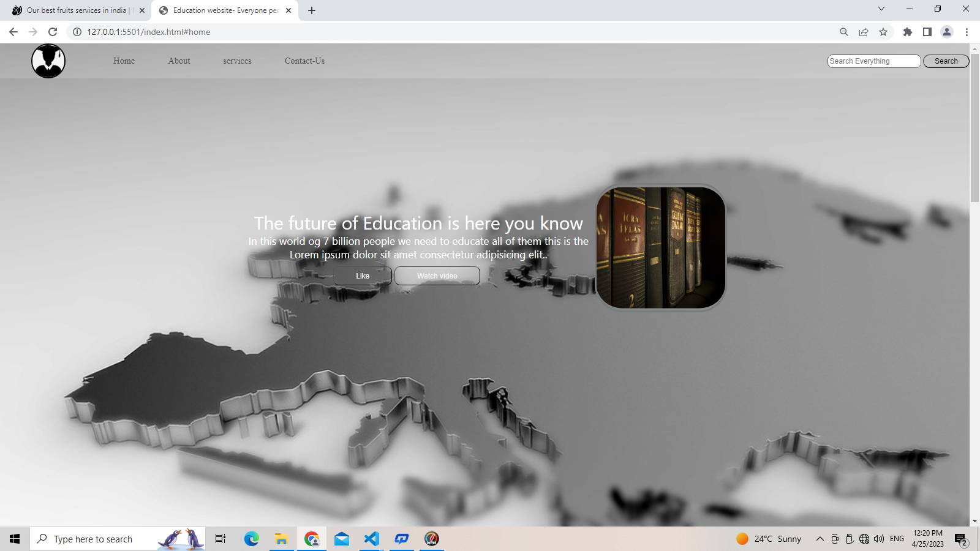Switch to the fruits services tab
The image size is (980, 551).
(x=77, y=10)
